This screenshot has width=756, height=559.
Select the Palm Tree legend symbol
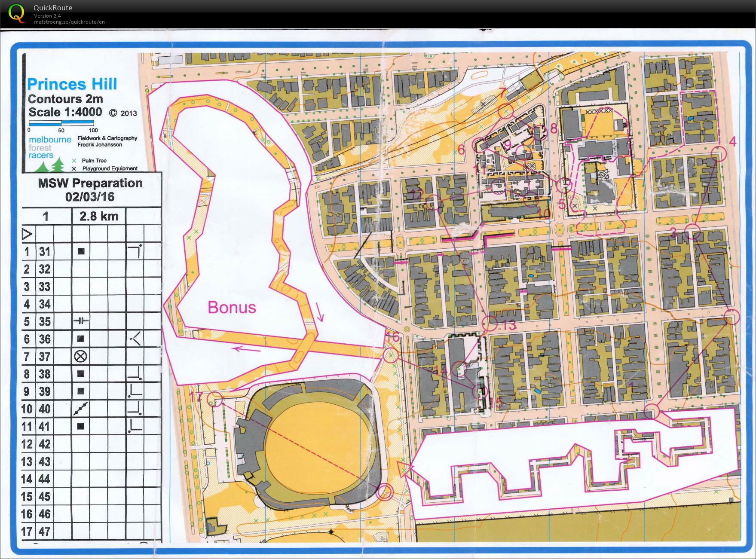[73, 161]
